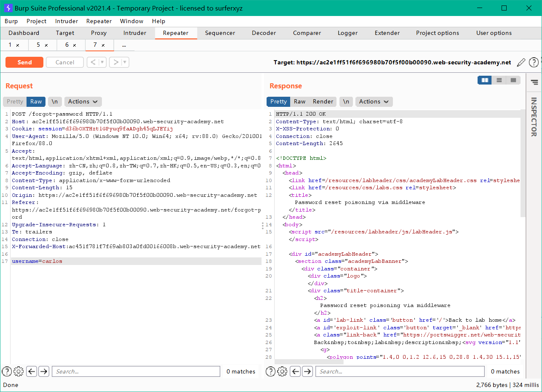Select top-bottom layout view icon

pyautogui.click(x=499, y=80)
